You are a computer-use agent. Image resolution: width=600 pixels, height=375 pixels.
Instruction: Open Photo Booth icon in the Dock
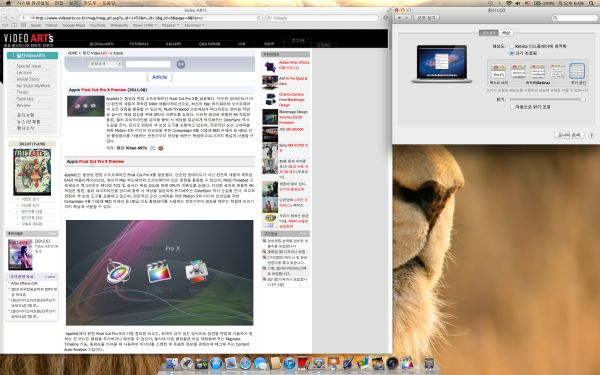coord(304,363)
